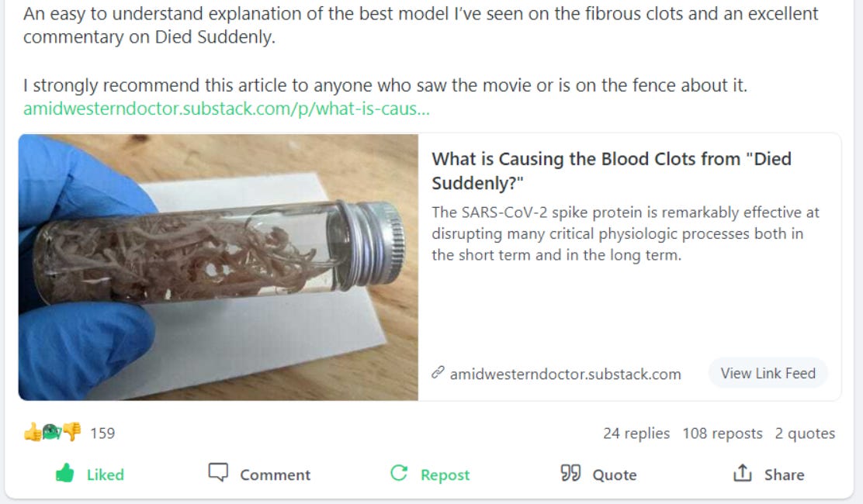863x504 pixels.
Task: Click the circular Repost arrow icon
Action: 398,471
